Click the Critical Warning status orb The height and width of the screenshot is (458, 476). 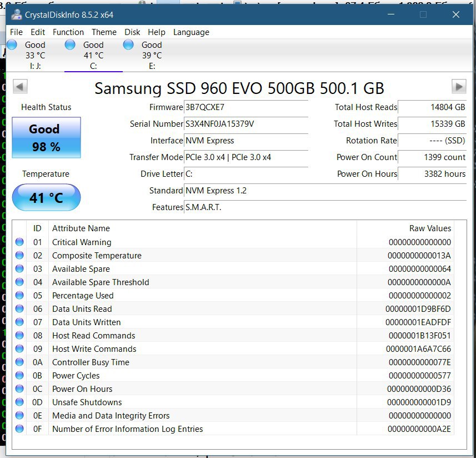tap(19, 242)
